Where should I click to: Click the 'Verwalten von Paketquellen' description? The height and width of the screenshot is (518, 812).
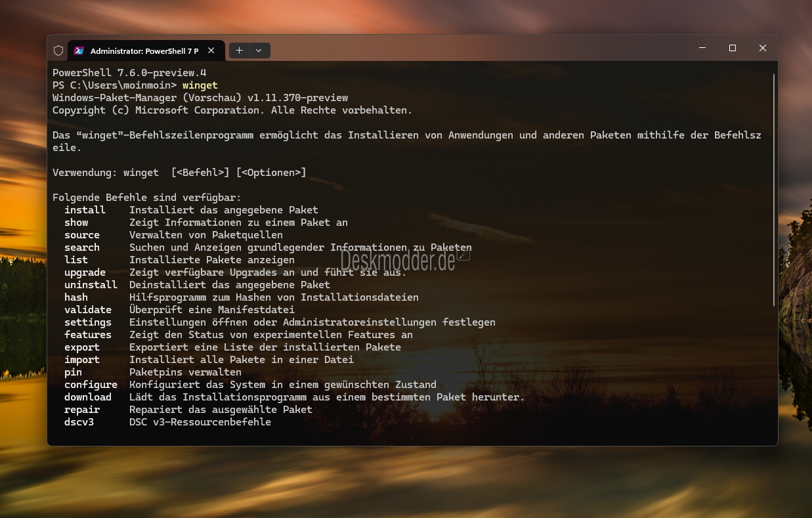(206, 235)
